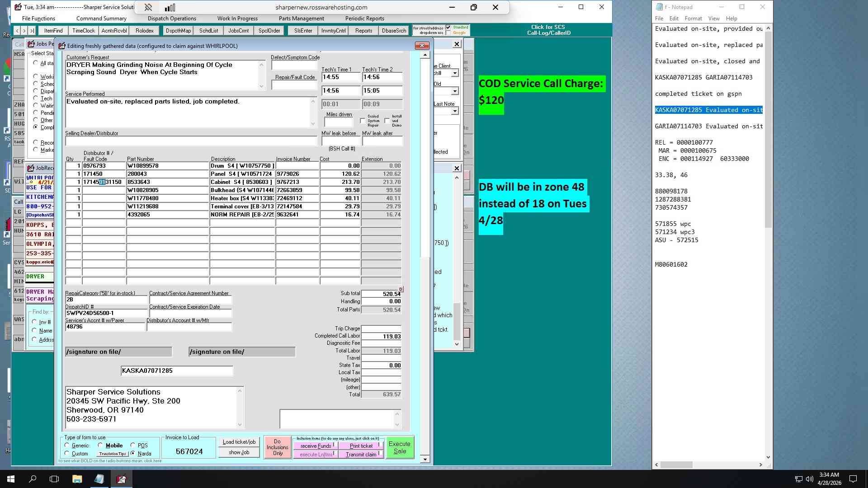Click the signal bars icon in remote title bar
The width and height of the screenshot is (868, 488).
(x=170, y=7)
